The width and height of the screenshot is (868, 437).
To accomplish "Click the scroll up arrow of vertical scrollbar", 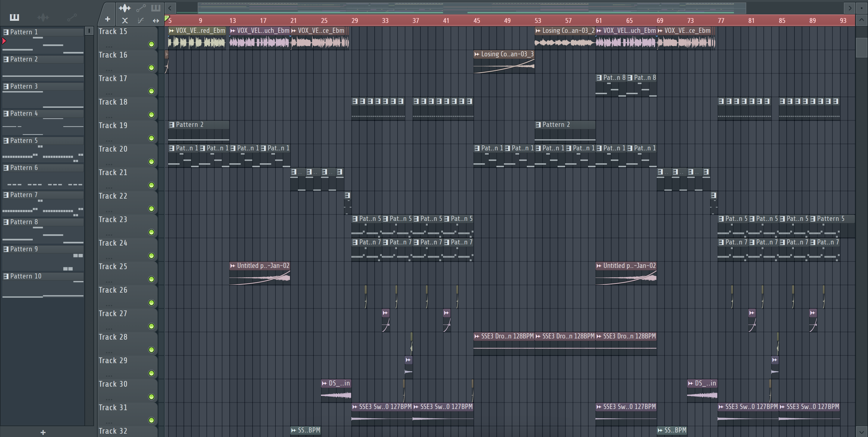I will click(862, 20).
